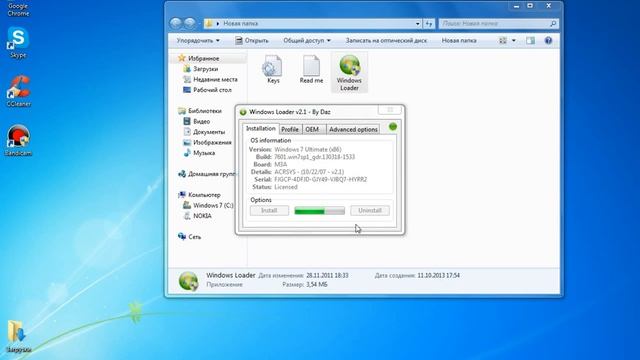Open Недавние места in the navigation pane
The width and height of the screenshot is (640, 360).
[x=215, y=79]
